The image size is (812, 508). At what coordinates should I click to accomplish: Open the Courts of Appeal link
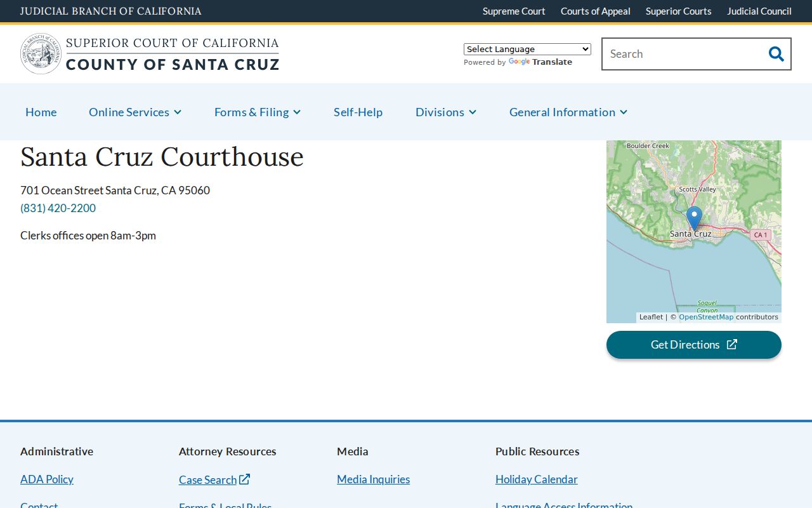[596, 11]
